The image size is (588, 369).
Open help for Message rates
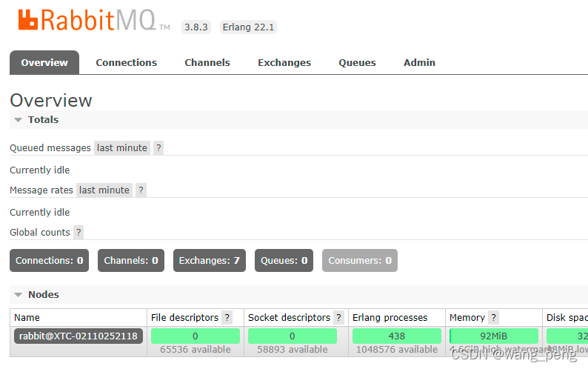[141, 190]
